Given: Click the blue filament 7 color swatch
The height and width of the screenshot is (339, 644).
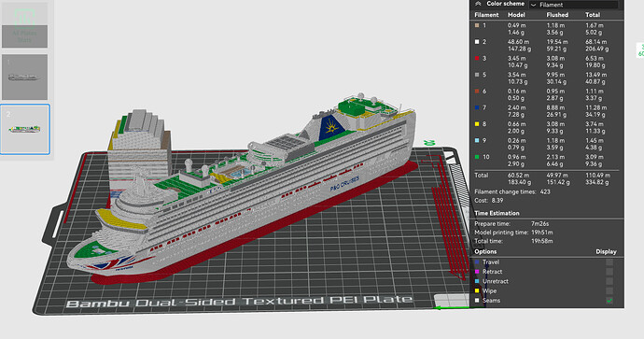Looking at the screenshot, I should pyautogui.click(x=477, y=107).
